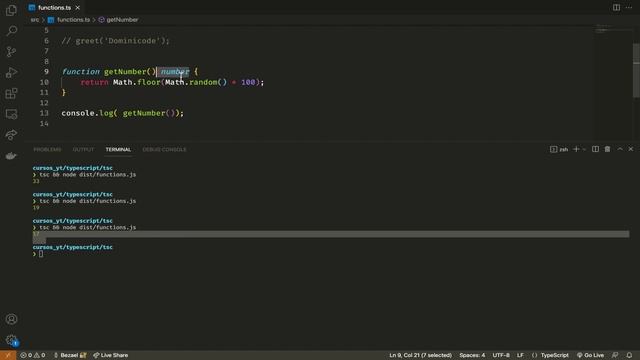The image size is (640, 360).
Task: Close the functions.ts tab
Action: coord(78,8)
